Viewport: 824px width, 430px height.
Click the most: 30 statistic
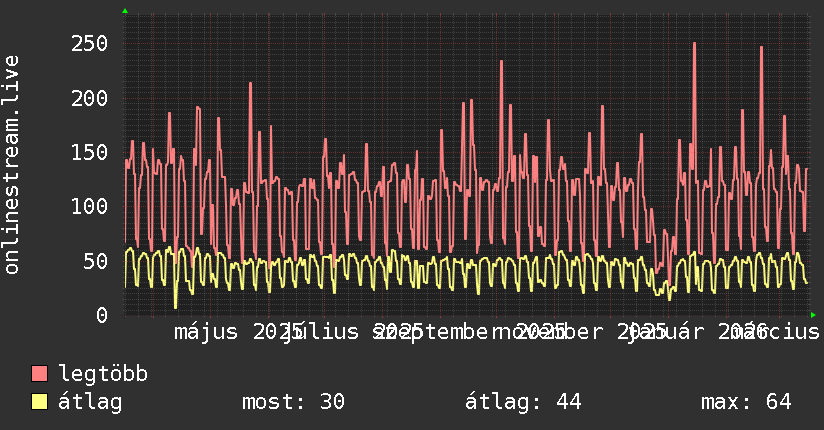click(x=293, y=402)
